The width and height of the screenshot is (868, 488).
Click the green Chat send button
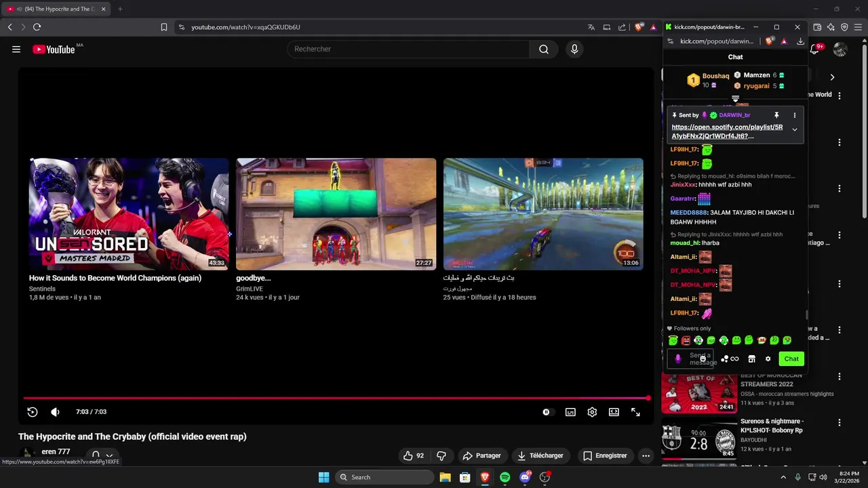coord(791,359)
